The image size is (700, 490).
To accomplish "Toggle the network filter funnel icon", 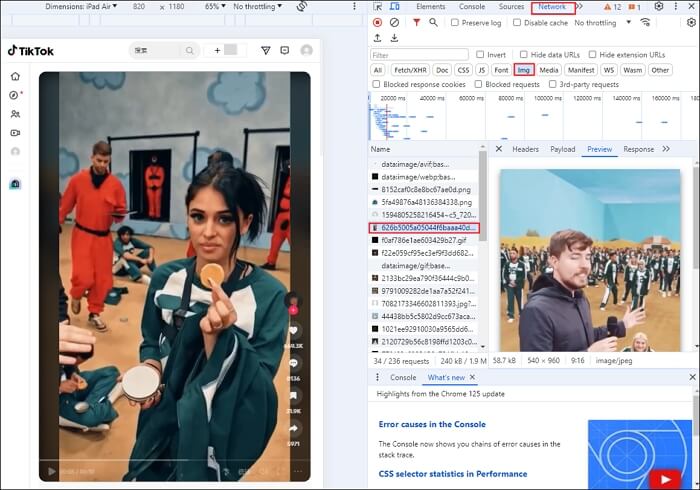I will point(417,22).
